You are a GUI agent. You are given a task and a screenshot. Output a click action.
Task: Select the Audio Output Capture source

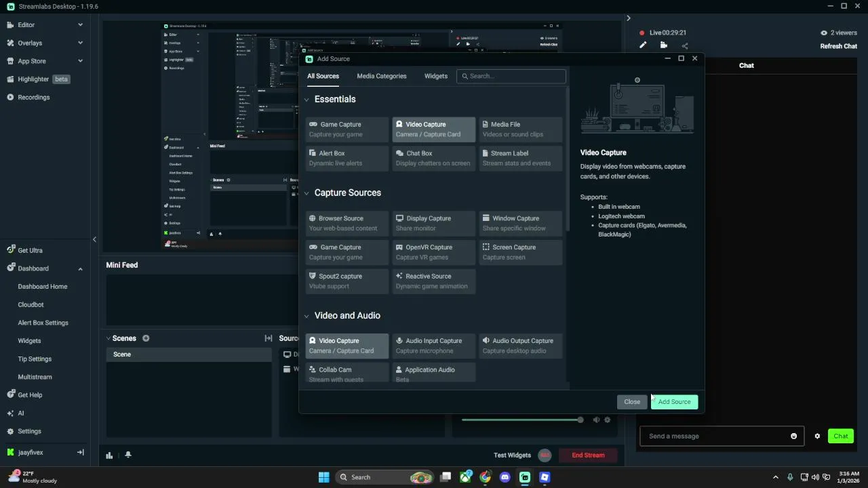tap(521, 346)
